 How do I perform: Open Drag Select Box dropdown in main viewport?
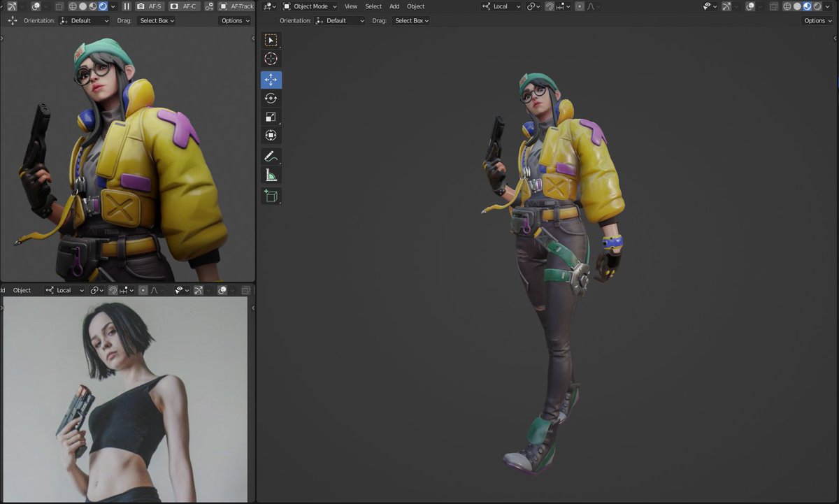pos(410,21)
